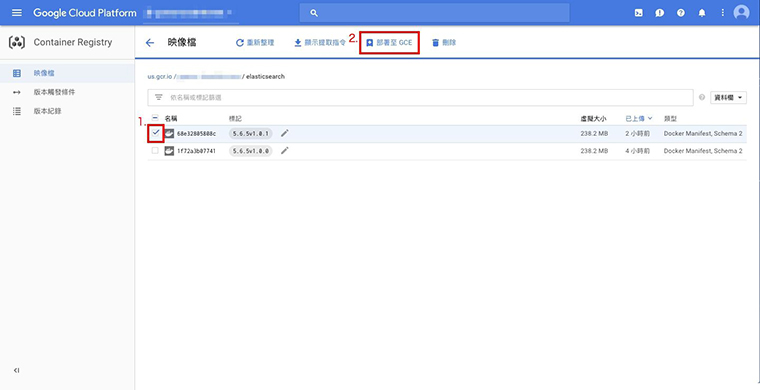This screenshot has width=760, height=390.
Task: Click the 標記 column header
Action: point(236,118)
